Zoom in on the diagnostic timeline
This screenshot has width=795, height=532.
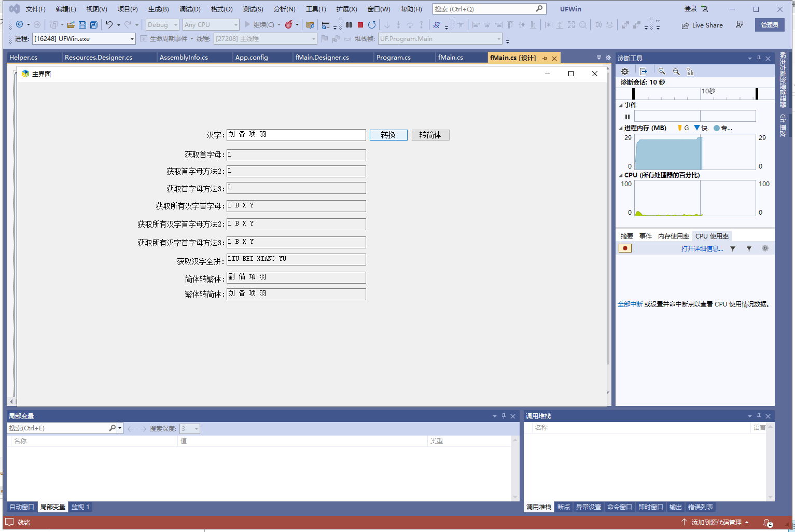pos(662,72)
